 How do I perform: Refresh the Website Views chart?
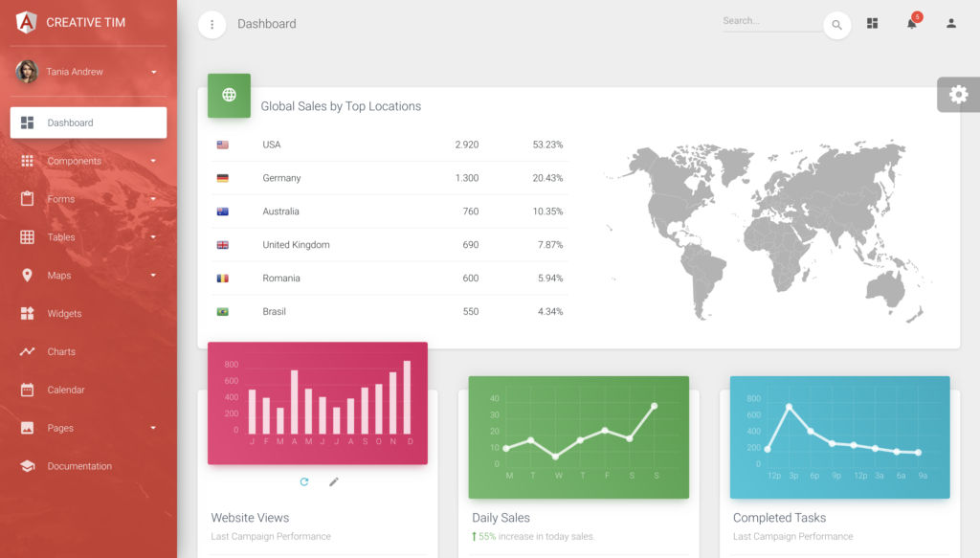[304, 481]
